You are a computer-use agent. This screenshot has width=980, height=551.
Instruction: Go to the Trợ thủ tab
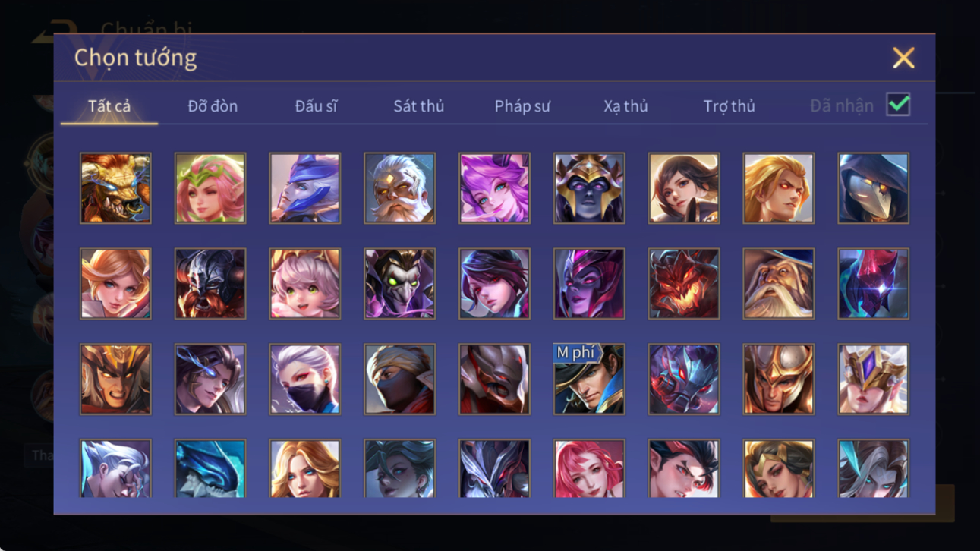[x=729, y=106]
